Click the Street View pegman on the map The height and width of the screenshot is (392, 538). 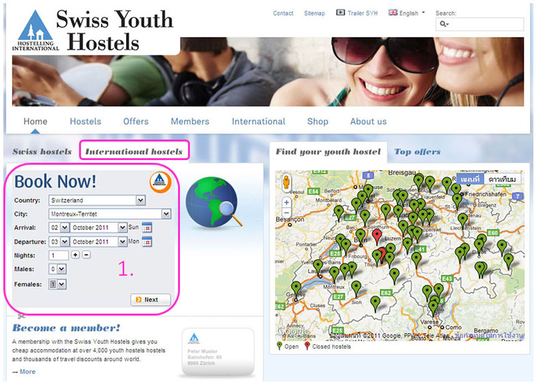tap(286, 182)
